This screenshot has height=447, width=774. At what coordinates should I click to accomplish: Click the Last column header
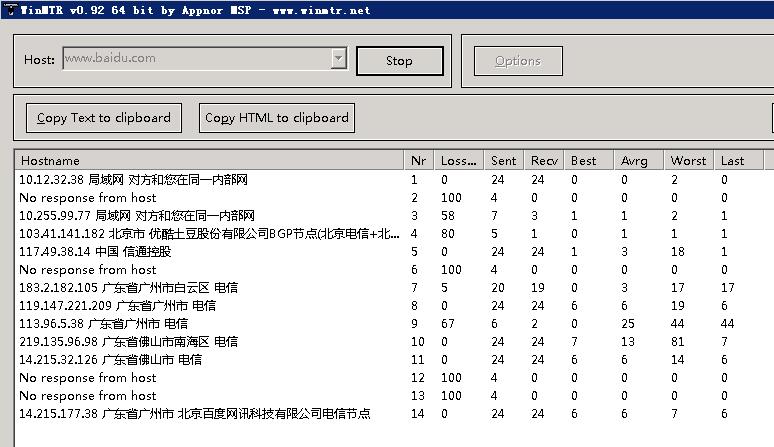[x=738, y=161]
